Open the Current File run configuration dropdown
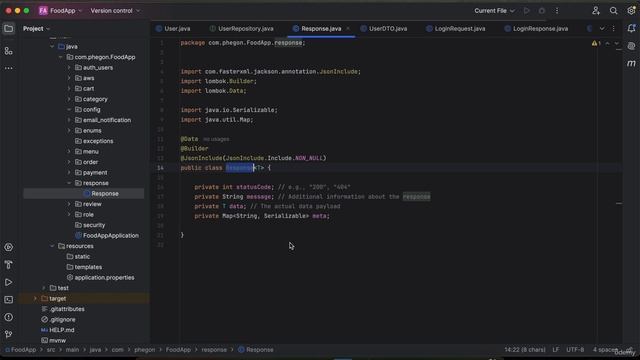The width and height of the screenshot is (640, 360). [494, 11]
